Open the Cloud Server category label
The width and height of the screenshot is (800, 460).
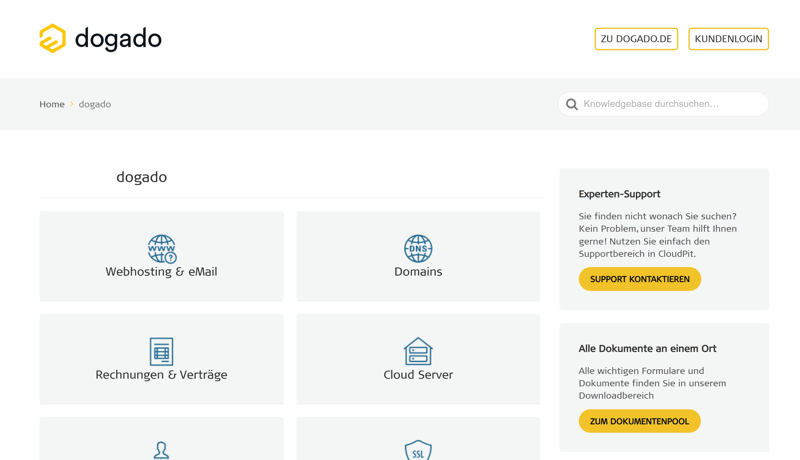[x=418, y=375]
